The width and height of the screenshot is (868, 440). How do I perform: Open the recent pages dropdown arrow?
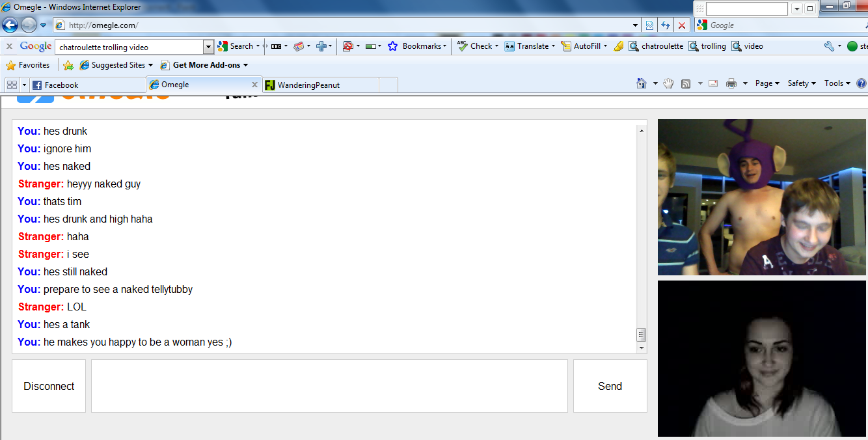pos(44,25)
